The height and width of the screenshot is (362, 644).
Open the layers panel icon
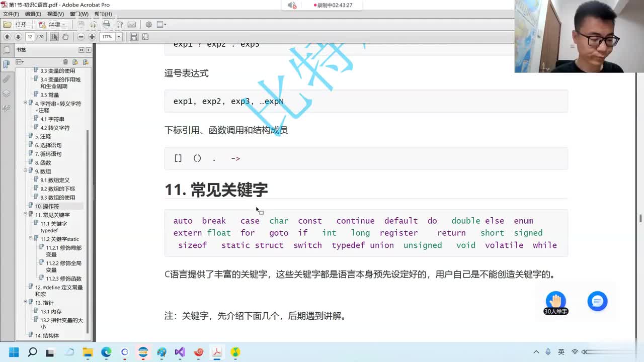(x=6, y=94)
